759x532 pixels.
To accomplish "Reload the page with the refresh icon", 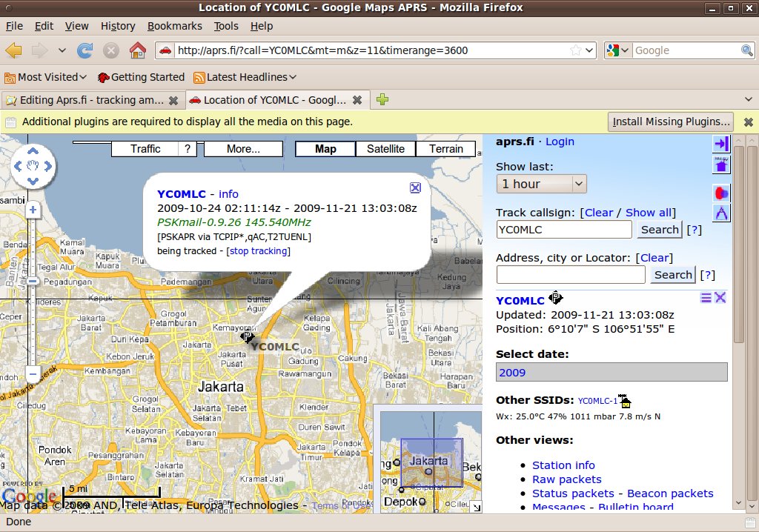I will [85, 50].
